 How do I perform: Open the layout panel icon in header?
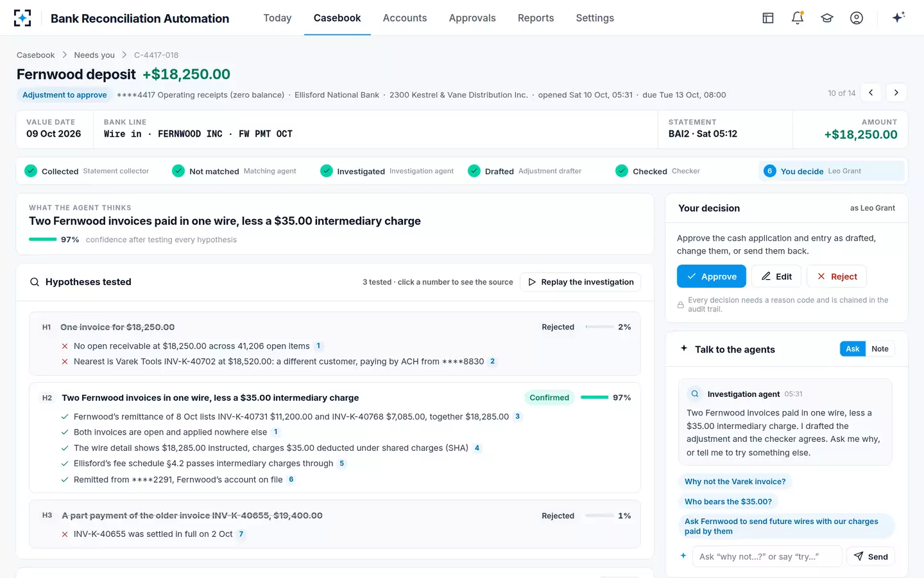point(768,18)
